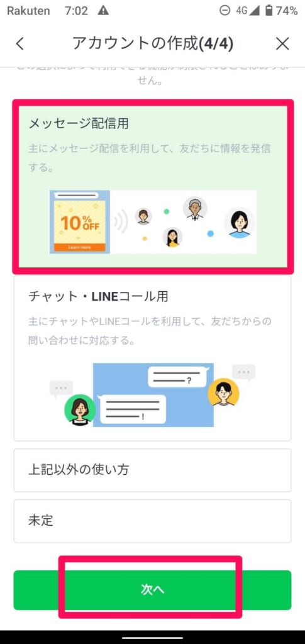The image size is (305, 644).
Task: Tap the yellow-circle man chat avatar
Action: pyautogui.click(x=223, y=392)
